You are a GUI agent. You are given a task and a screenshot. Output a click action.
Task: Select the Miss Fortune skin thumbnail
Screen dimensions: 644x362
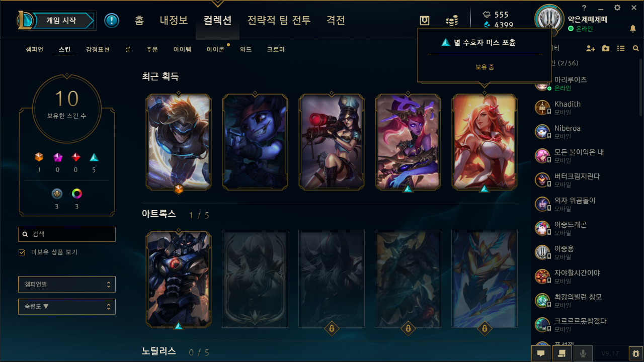[x=485, y=142]
